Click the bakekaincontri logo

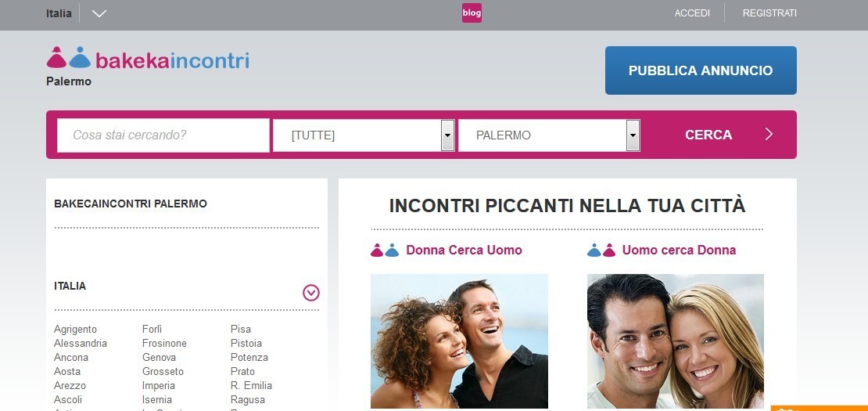(148, 59)
